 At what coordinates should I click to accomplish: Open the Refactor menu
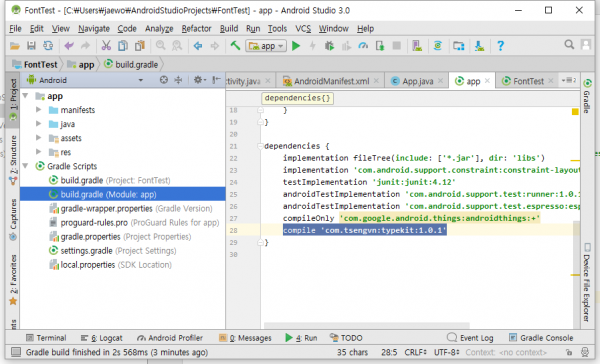196,29
